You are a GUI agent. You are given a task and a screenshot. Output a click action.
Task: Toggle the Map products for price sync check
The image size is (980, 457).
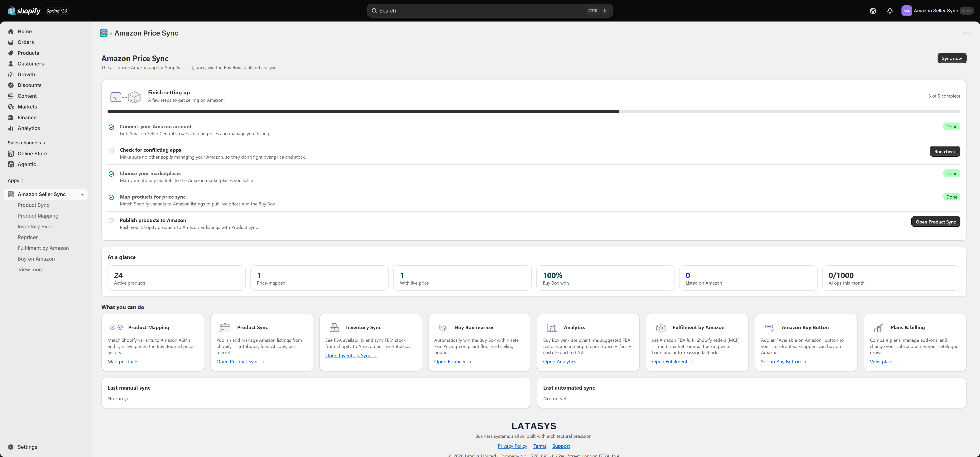click(x=112, y=197)
